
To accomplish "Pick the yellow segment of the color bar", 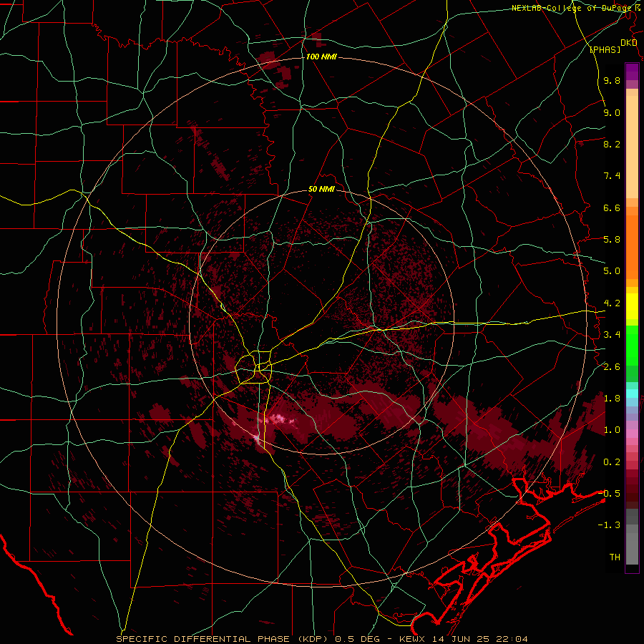I will click(632, 306).
